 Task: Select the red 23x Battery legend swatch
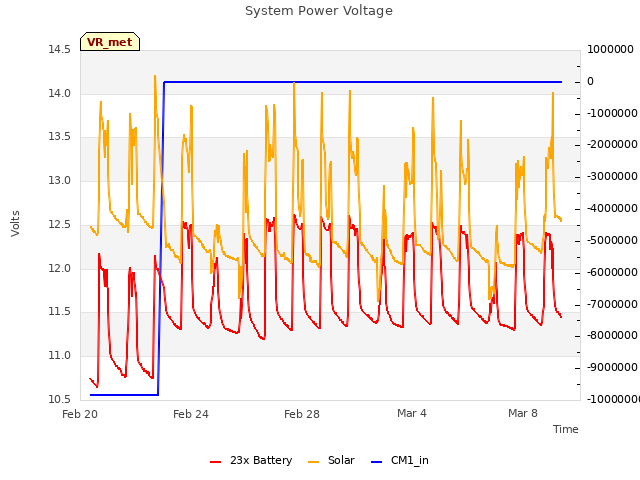pos(216,462)
